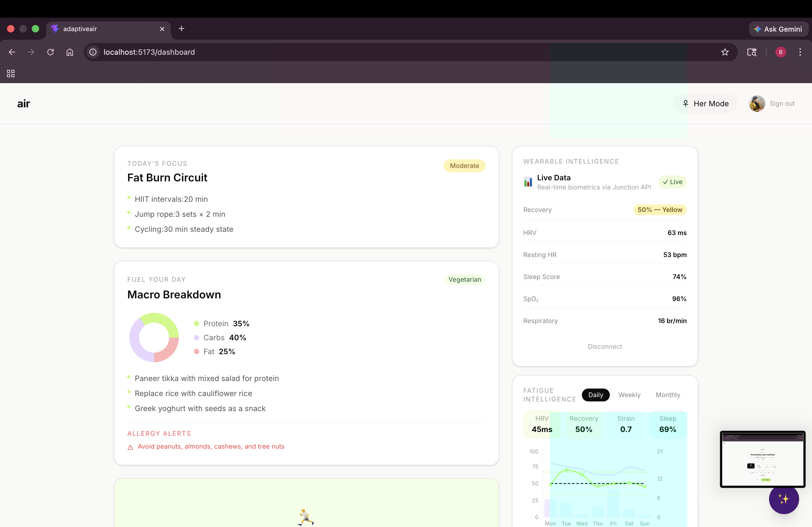This screenshot has width=812, height=527.
Task: Toggle Her Mode on
Action: tap(705, 104)
